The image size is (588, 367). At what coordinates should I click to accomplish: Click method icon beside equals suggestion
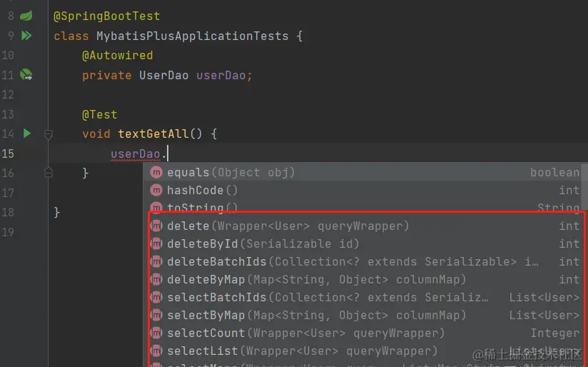[157, 173]
